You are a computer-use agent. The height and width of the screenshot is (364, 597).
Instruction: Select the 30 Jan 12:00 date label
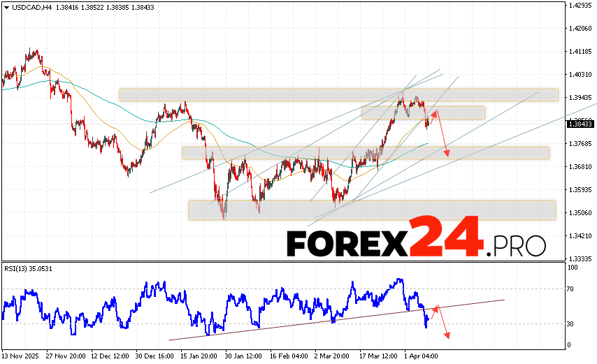[x=243, y=356]
